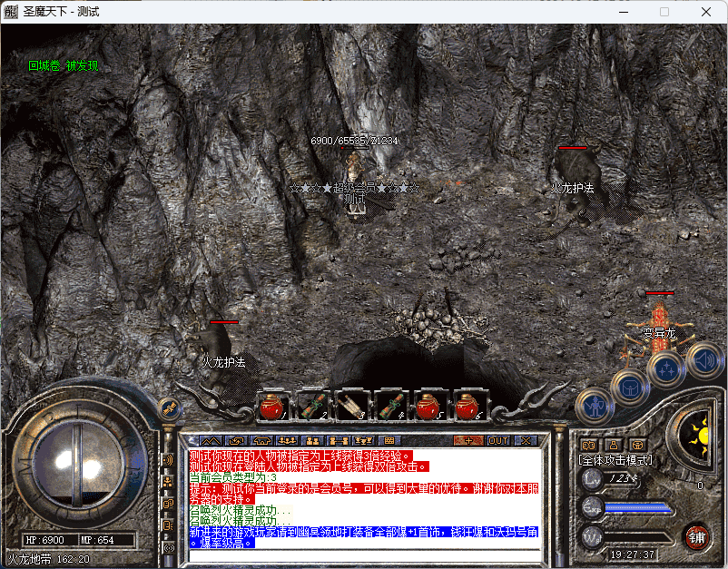Image resolution: width=728 pixels, height=569 pixels.
Task: Click the curved-arrow exchange icon on chat toolbar
Action: [x=236, y=440]
